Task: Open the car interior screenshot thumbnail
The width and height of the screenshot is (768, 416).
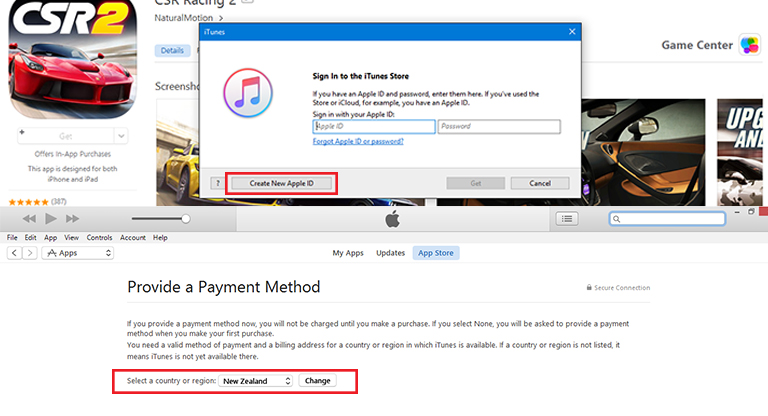Action: click(644, 152)
